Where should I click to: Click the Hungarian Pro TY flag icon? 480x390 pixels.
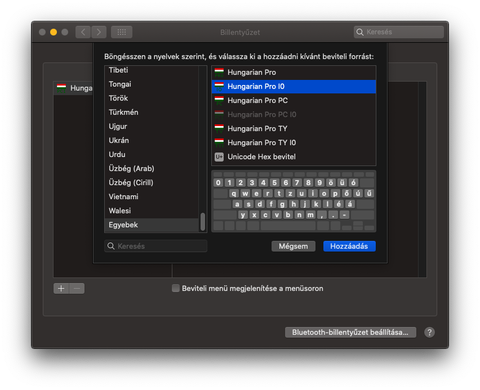219,129
